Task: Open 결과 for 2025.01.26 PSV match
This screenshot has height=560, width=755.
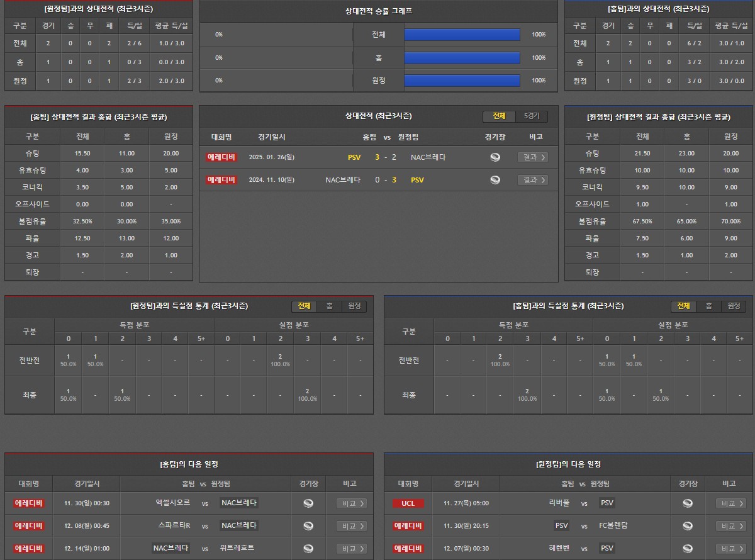Action: (x=532, y=157)
